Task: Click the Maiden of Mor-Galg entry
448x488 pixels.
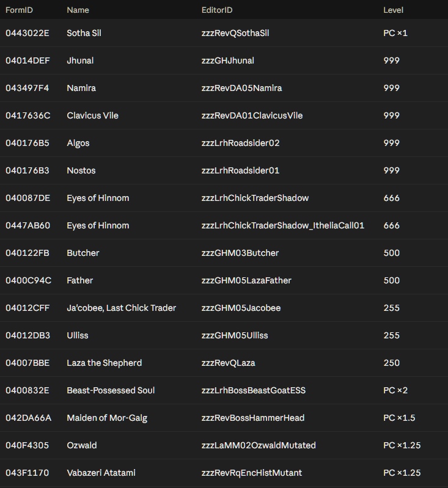Action: [107, 418]
